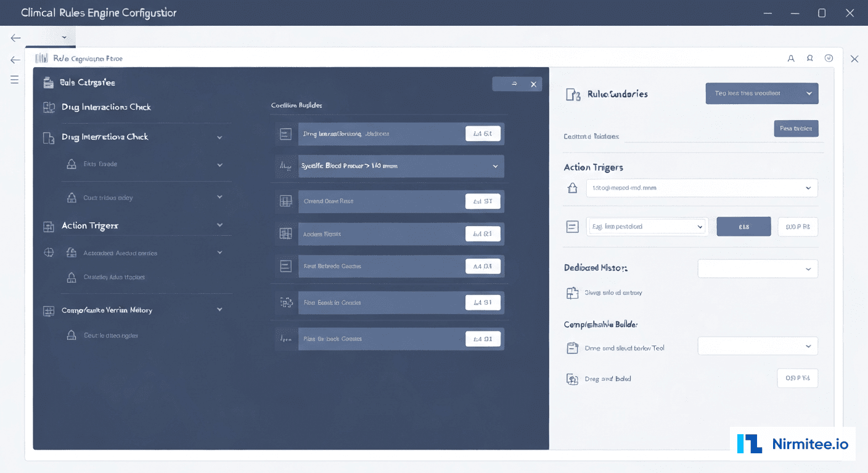868x473 pixels.
Task: Open the clipboard icon beside the drag-and-drop builder tool
Action: point(572,347)
